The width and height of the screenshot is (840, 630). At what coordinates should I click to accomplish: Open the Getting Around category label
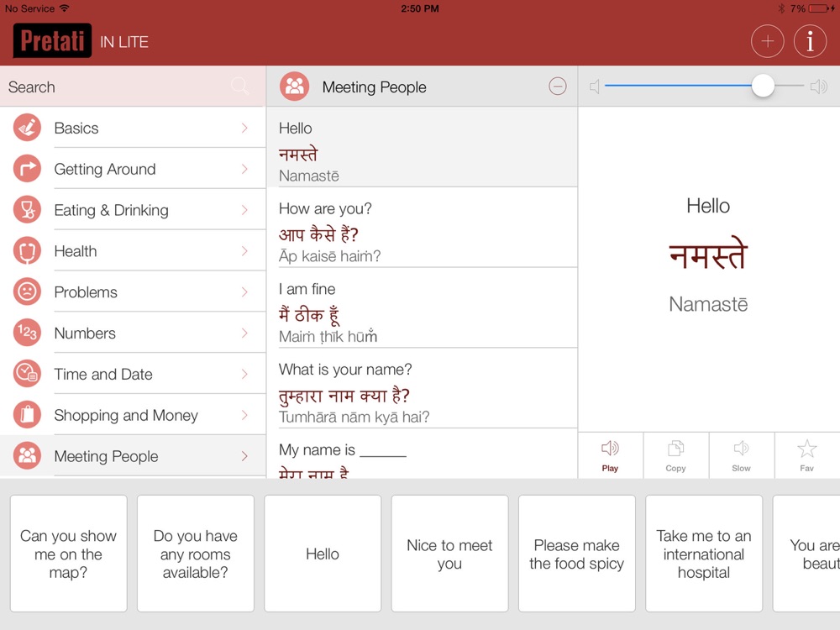(105, 170)
